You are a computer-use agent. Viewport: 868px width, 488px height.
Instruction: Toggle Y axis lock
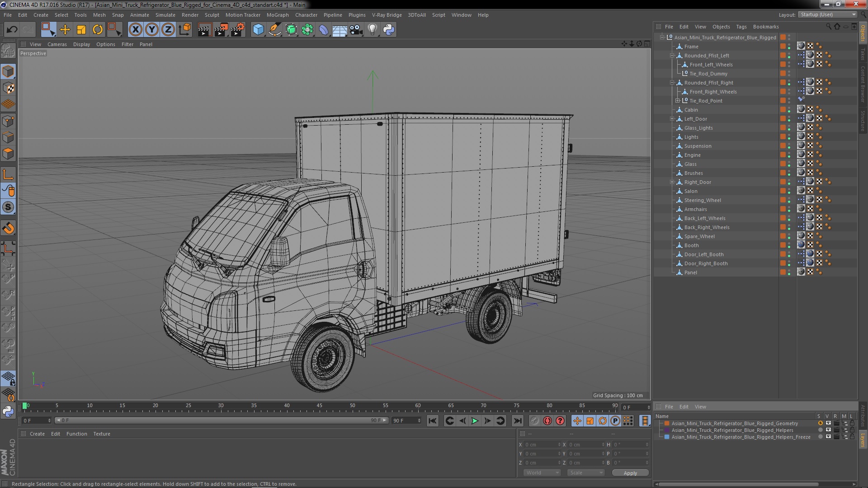pyautogui.click(x=152, y=30)
